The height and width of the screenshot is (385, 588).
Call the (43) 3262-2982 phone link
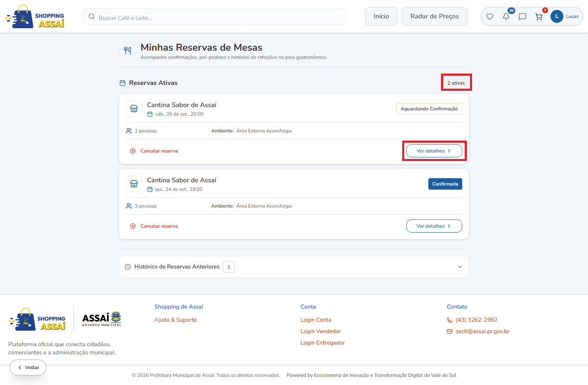point(477,320)
